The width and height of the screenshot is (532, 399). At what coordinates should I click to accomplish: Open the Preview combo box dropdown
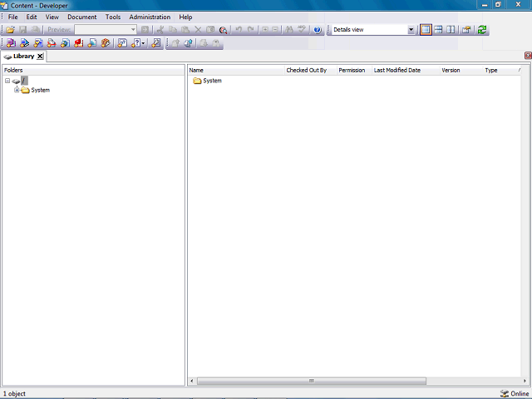(133, 30)
